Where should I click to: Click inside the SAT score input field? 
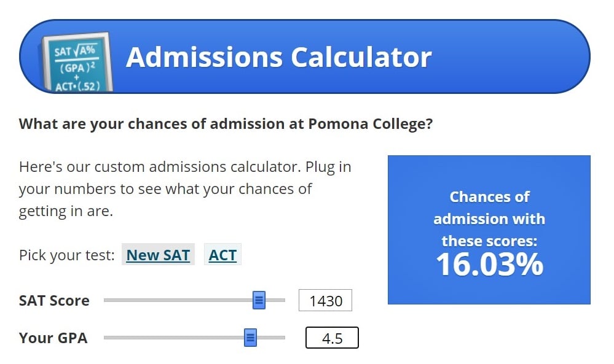click(x=325, y=300)
